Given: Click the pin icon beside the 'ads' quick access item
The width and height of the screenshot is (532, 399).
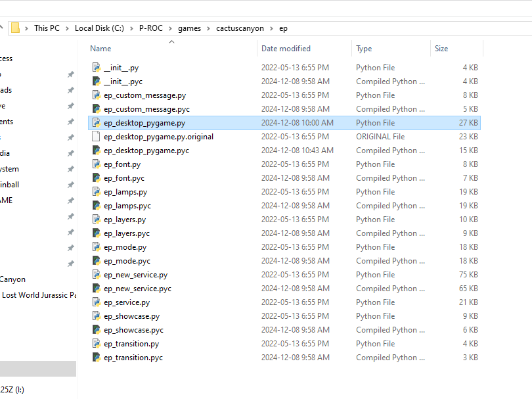Looking at the screenshot, I should 70,90.
